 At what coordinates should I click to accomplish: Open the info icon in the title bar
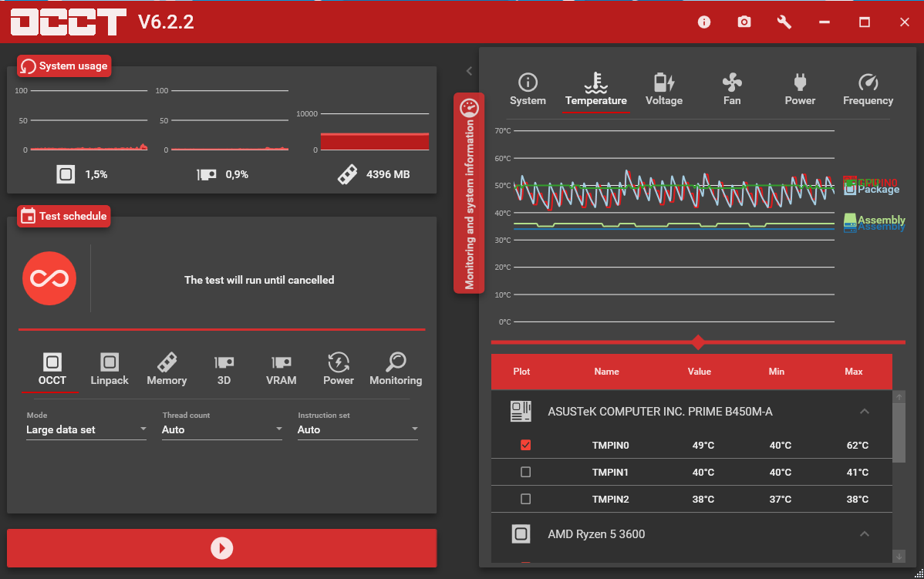point(703,22)
